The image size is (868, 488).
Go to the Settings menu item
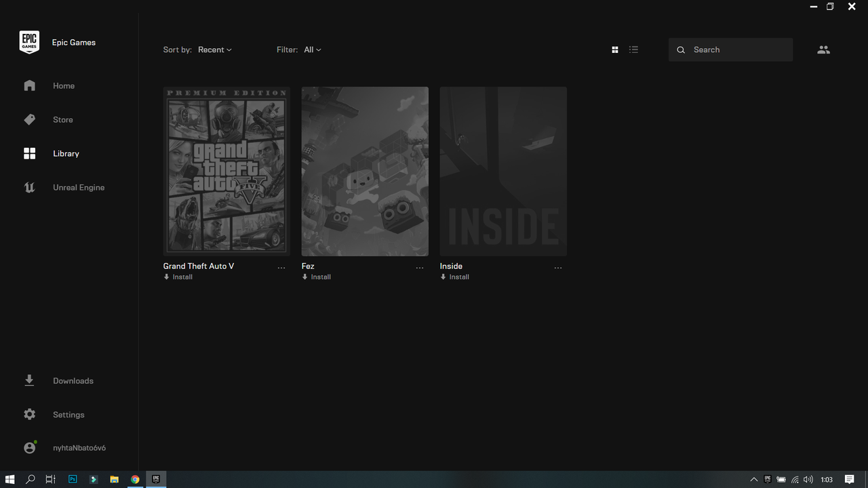68,414
